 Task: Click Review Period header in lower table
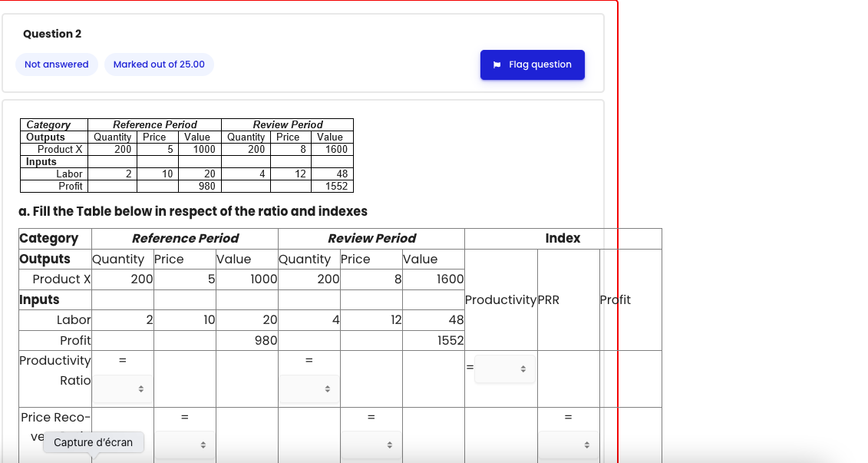coord(371,238)
